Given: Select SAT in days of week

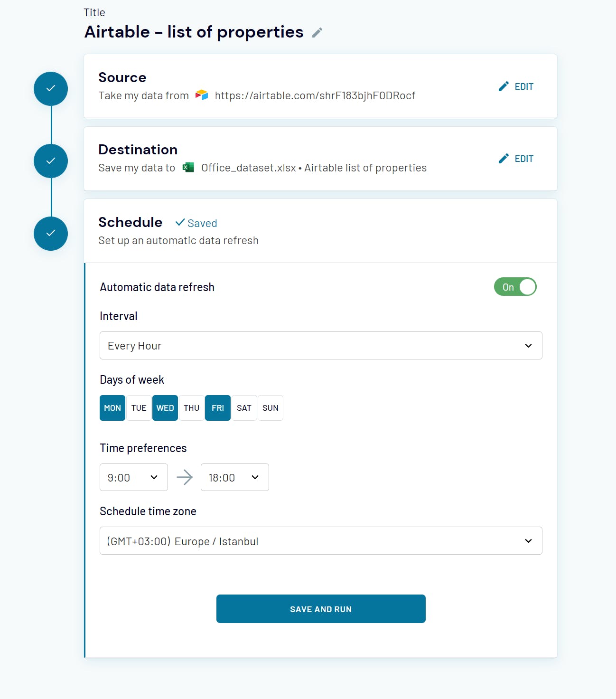Looking at the screenshot, I should pyautogui.click(x=244, y=408).
